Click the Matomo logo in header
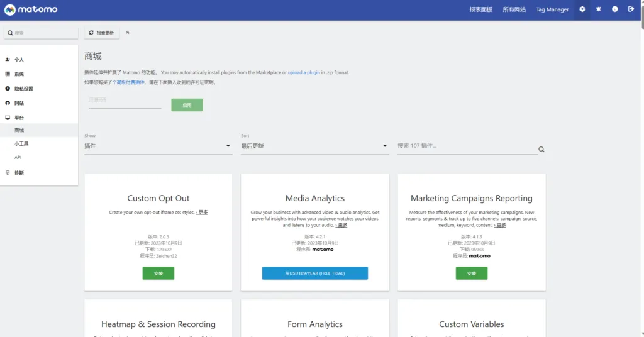644x337 pixels. 30,9
